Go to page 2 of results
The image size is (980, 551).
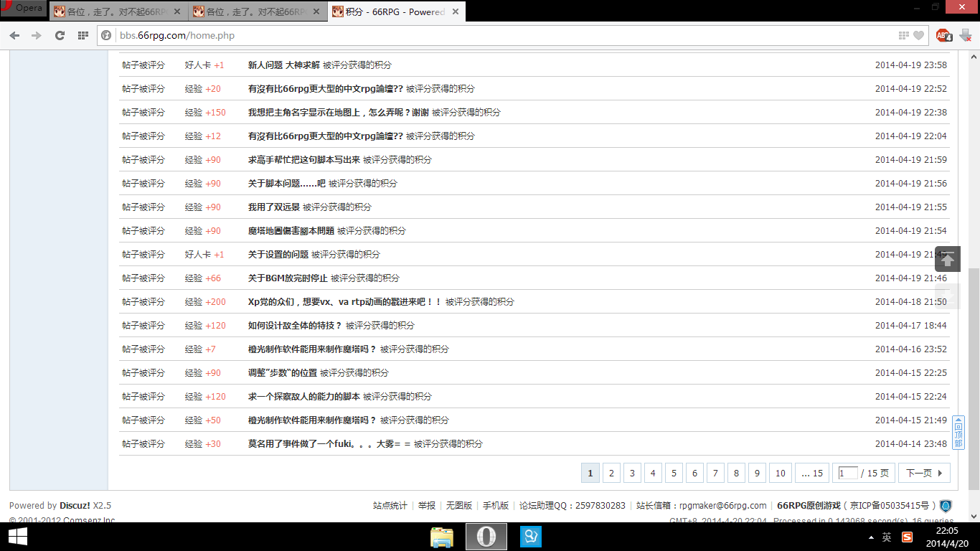click(611, 473)
